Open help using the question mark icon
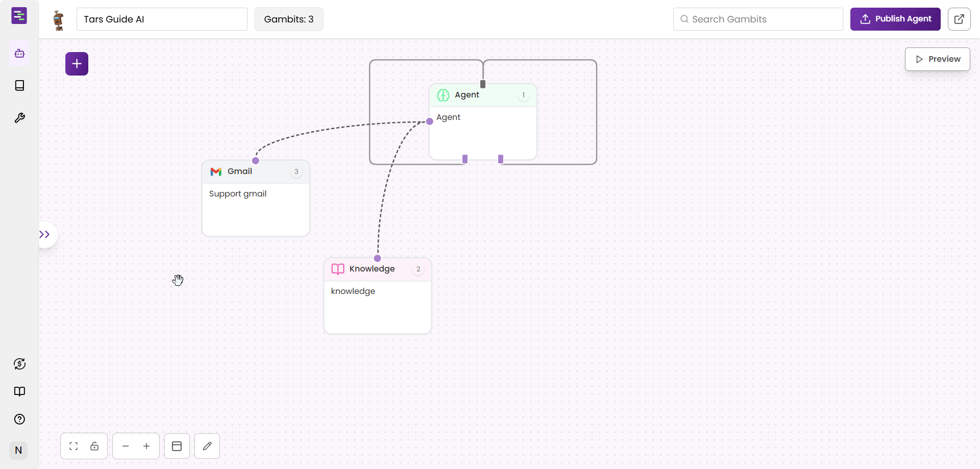Screen dimensions: 980x469 pyautogui.click(x=19, y=419)
